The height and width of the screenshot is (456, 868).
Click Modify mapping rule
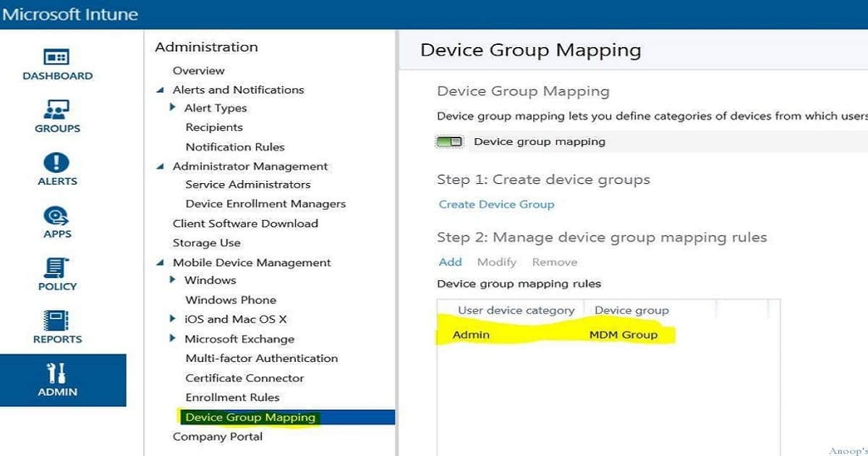pyautogui.click(x=496, y=262)
